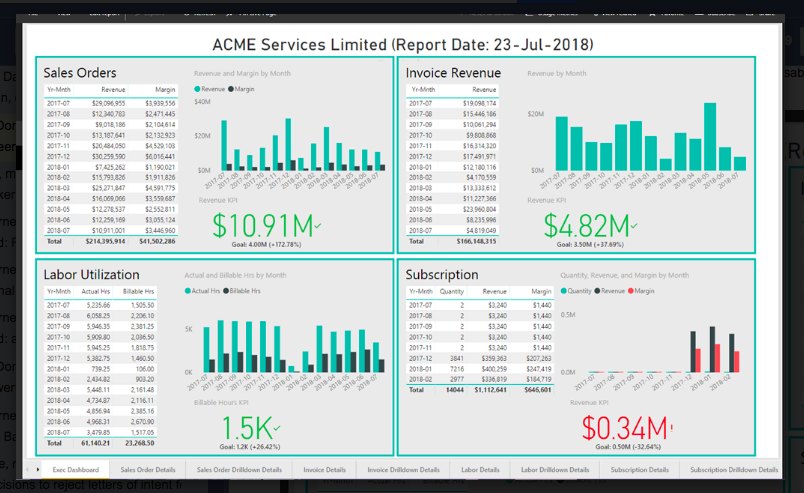
Task: Click the Sales Orders panel title
Action: pyautogui.click(x=80, y=73)
